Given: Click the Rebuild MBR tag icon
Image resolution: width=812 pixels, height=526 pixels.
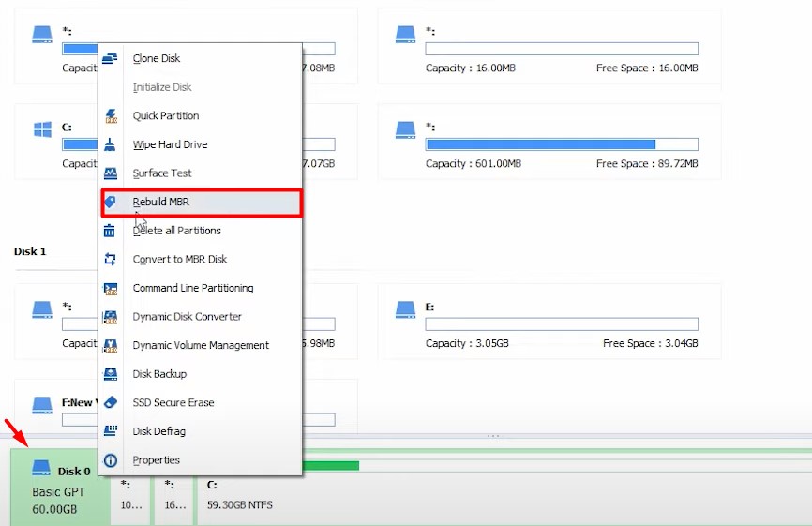Looking at the screenshot, I should (x=110, y=202).
